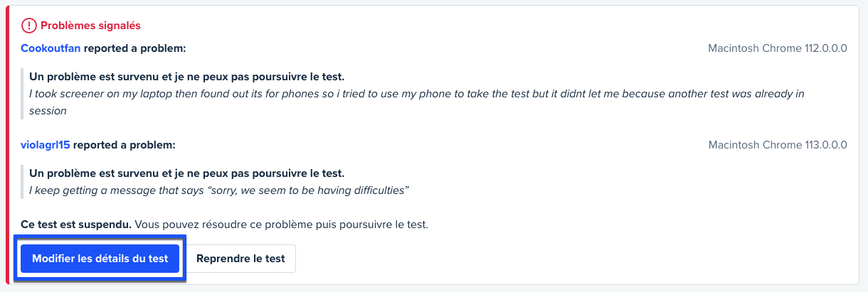Click the Macintosh Chrome 112.0.0.0 label
868x292 pixels.
(x=777, y=48)
